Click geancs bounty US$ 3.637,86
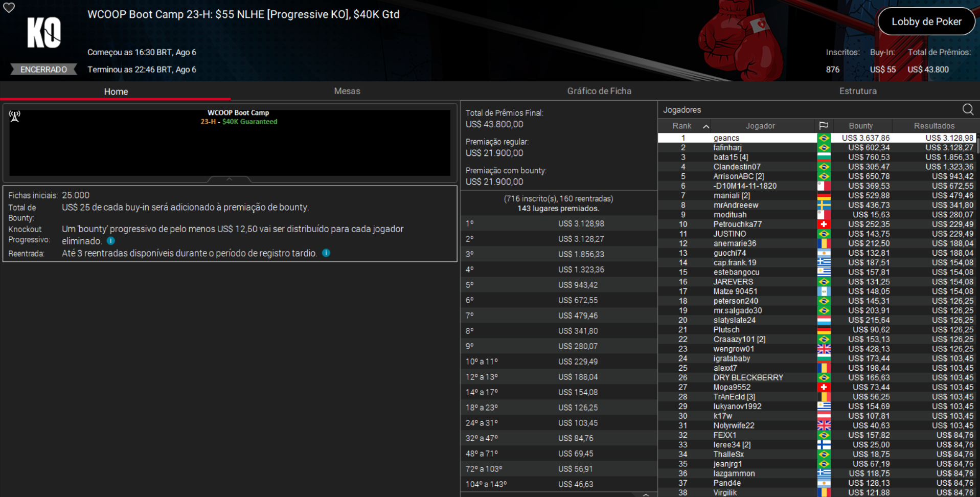 [865, 138]
